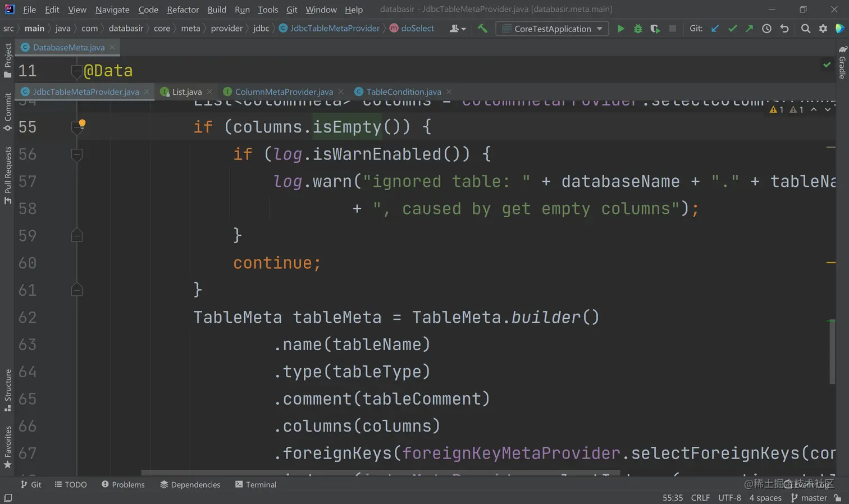Collapse the code block at line 55

77,129
